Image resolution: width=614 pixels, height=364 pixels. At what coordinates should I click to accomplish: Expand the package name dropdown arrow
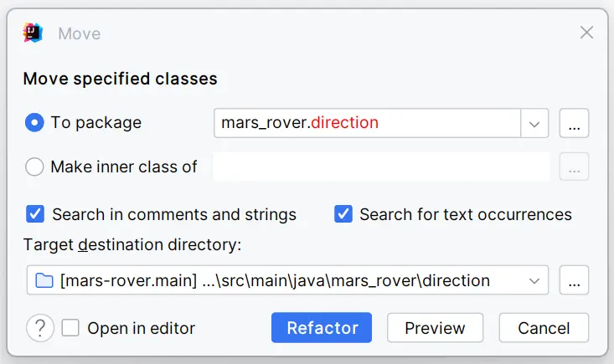[x=534, y=123]
